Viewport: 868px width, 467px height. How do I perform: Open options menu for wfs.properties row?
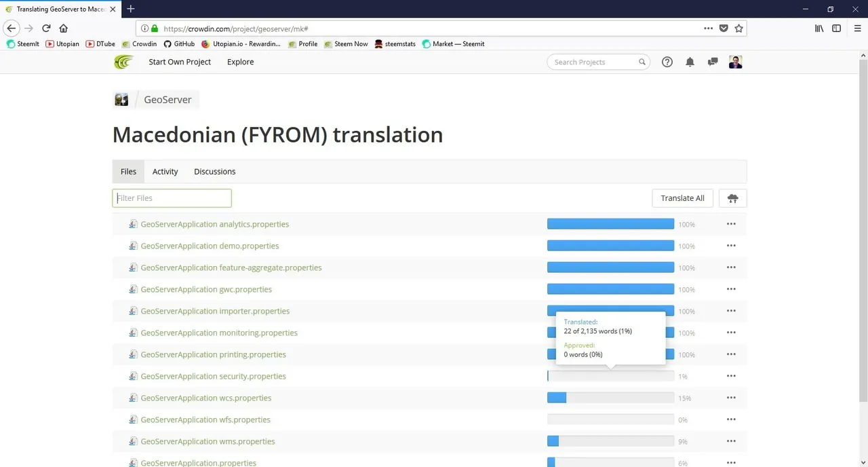[x=731, y=419]
